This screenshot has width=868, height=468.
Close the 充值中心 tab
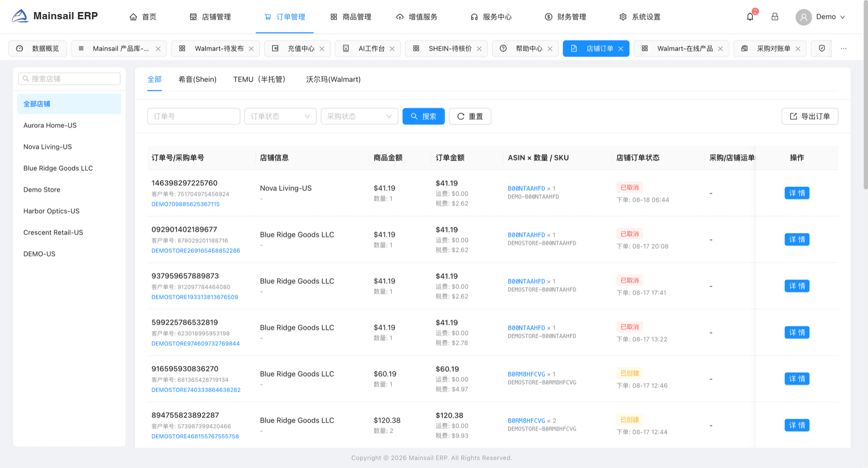[x=322, y=49]
